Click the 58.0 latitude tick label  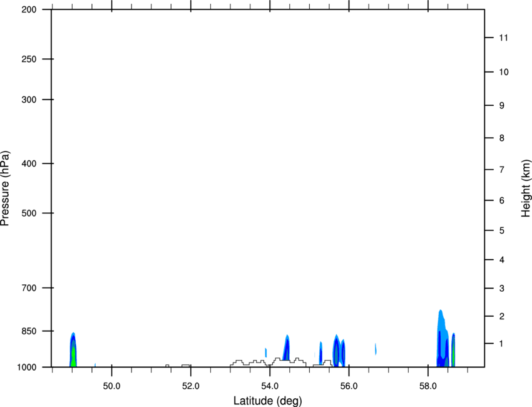pyautogui.click(x=428, y=386)
